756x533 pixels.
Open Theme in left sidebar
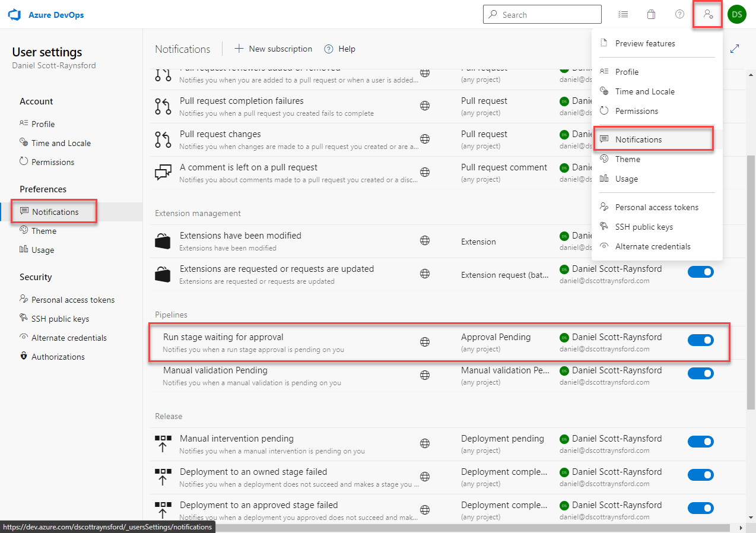tap(71, 231)
